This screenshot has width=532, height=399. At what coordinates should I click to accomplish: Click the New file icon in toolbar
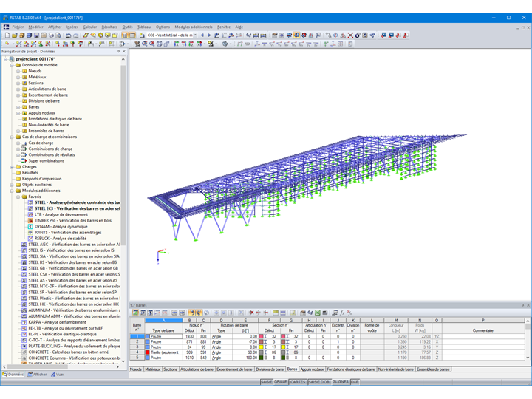(7, 35)
